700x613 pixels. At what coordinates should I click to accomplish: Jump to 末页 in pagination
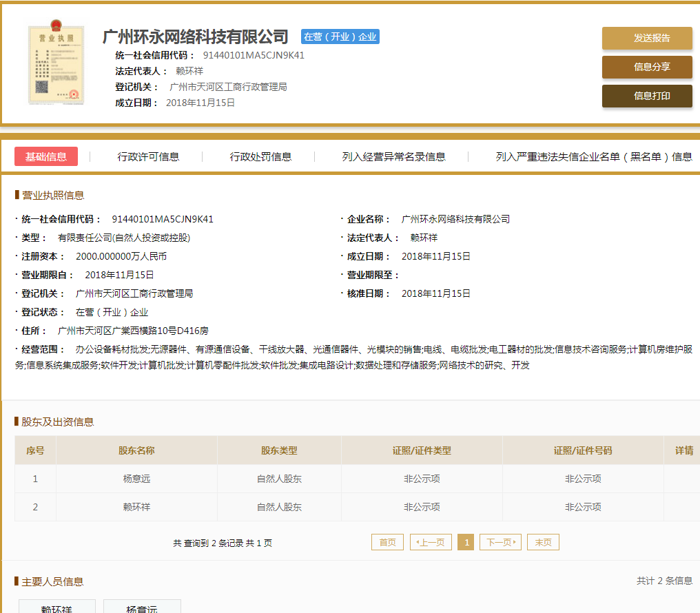(543, 542)
